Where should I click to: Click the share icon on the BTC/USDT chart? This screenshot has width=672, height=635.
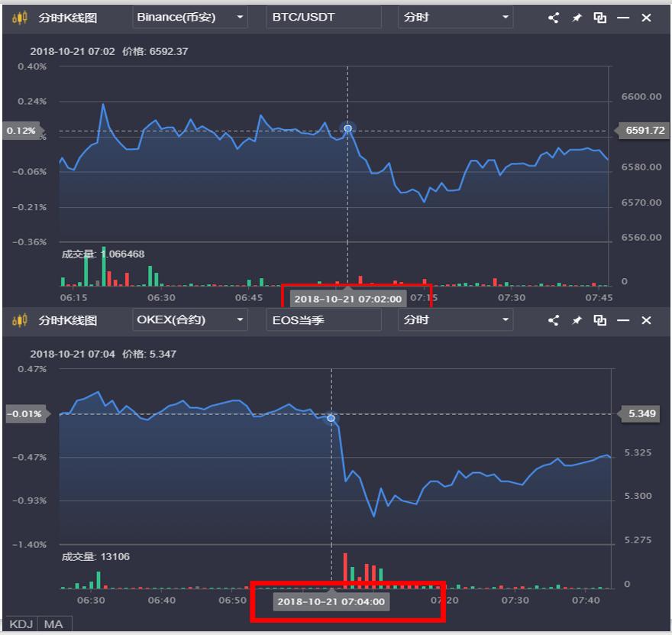[553, 16]
